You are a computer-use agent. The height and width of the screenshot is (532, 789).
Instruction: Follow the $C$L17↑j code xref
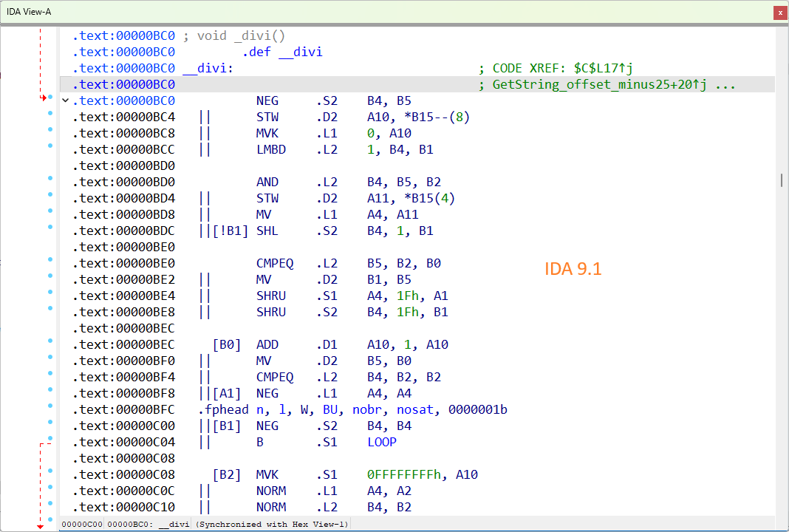[x=604, y=68]
